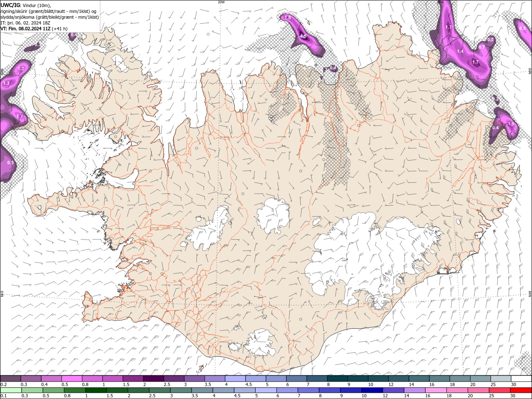Click the '0.9' value at the northeast map edge

[x=522, y=28]
